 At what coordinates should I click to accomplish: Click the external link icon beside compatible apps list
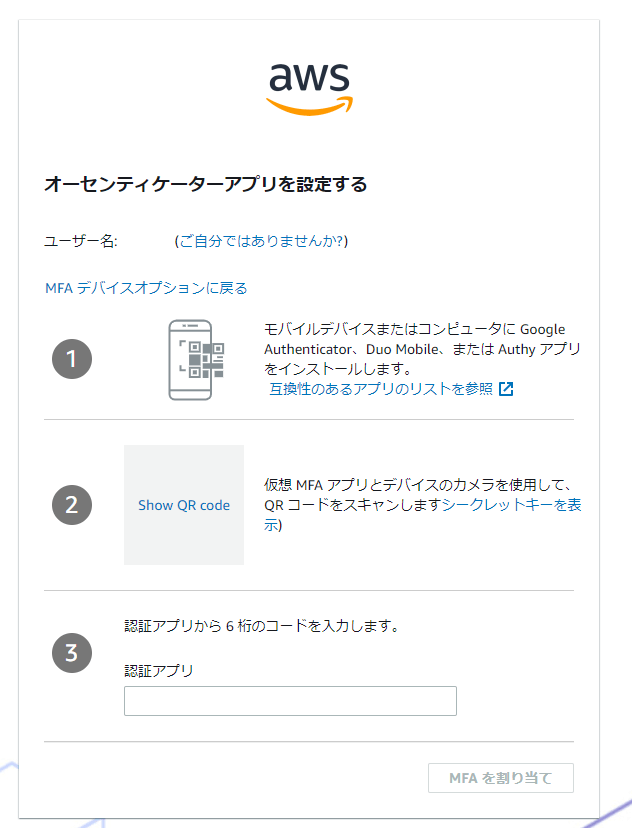[506, 389]
